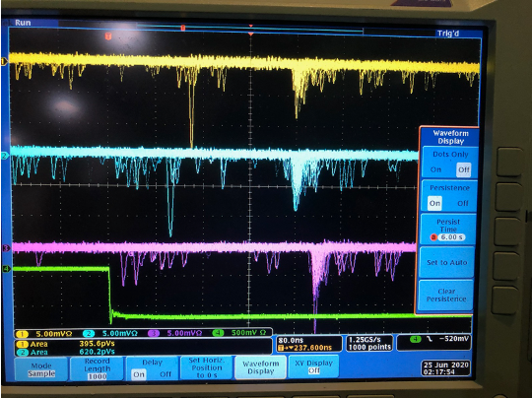Turn Persistence On
Viewport: 532px width, 398px height.
click(434, 203)
